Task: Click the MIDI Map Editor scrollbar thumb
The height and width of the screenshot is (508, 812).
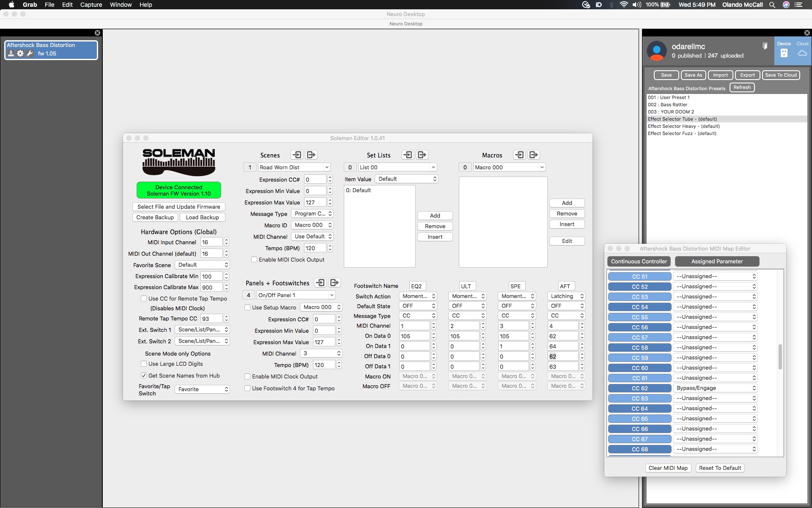Action: tap(780, 357)
